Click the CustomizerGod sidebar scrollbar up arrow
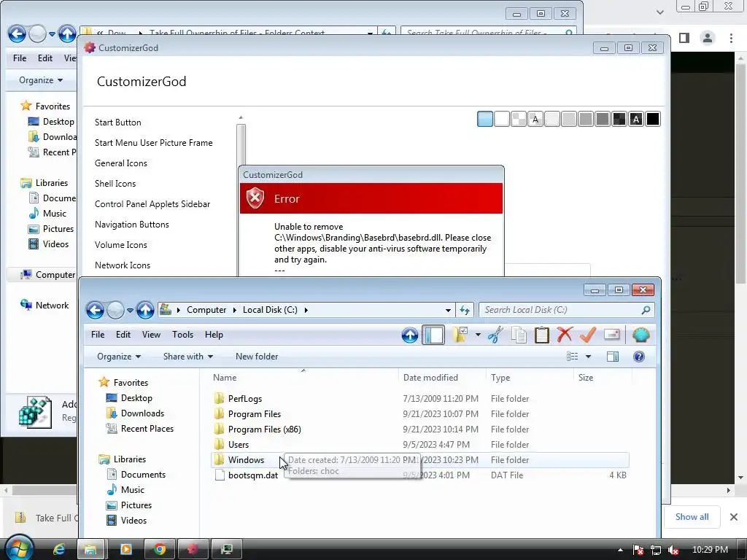Viewport: 747px width, 560px height. pyautogui.click(x=241, y=117)
